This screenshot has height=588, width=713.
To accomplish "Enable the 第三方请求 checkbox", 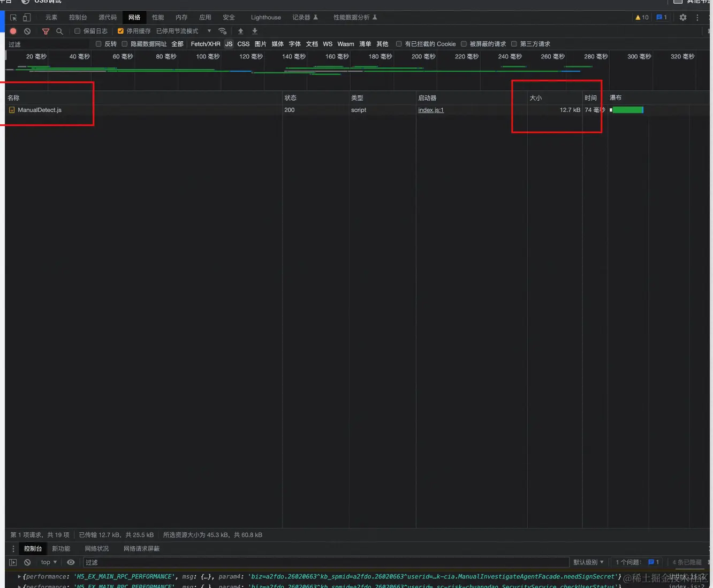I will coord(514,44).
